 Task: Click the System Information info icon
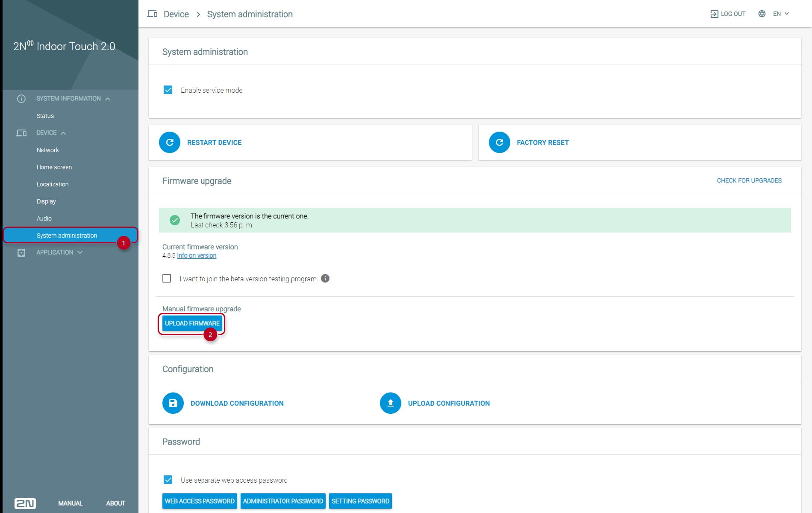(x=21, y=99)
